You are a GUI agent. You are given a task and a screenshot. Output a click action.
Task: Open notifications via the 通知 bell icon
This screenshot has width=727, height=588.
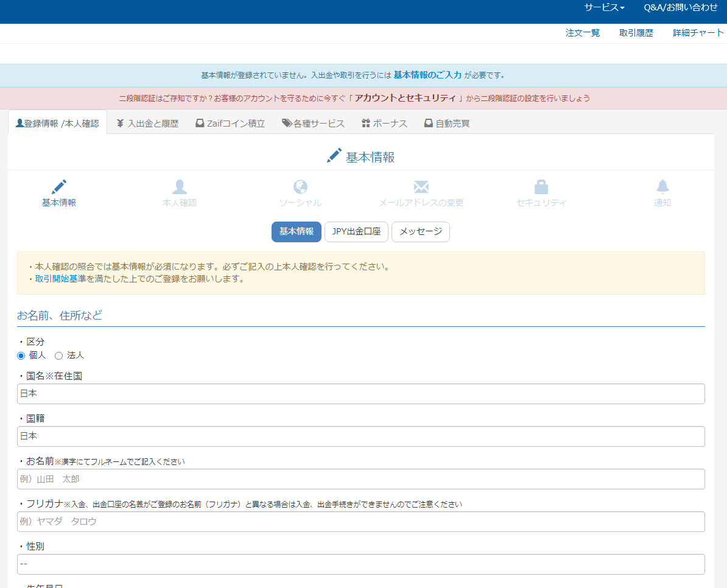[662, 186]
